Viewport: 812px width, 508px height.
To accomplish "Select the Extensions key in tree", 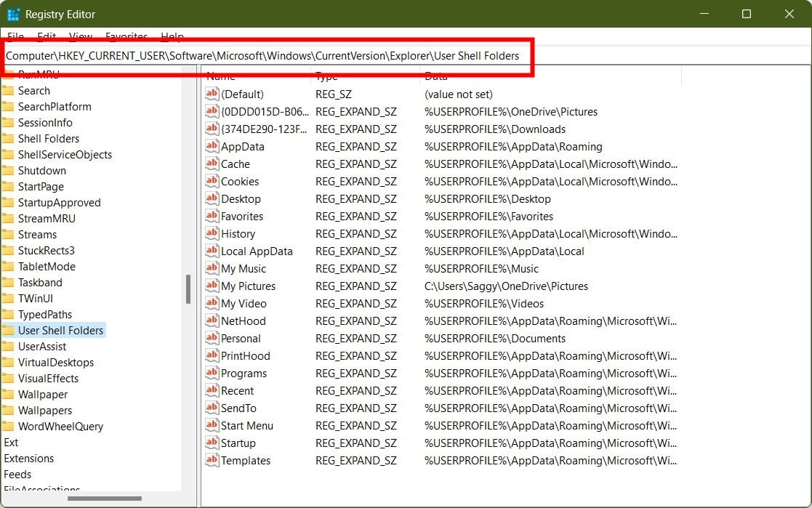I will coord(28,459).
